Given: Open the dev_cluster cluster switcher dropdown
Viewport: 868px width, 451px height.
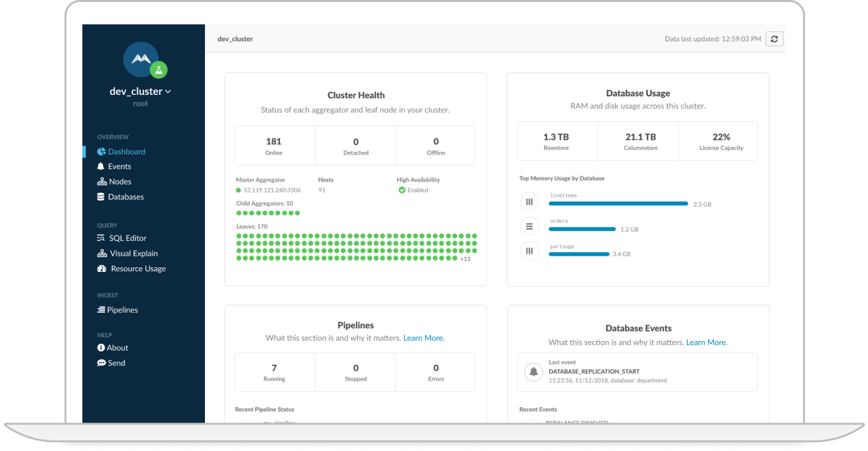Looking at the screenshot, I should coord(140,92).
